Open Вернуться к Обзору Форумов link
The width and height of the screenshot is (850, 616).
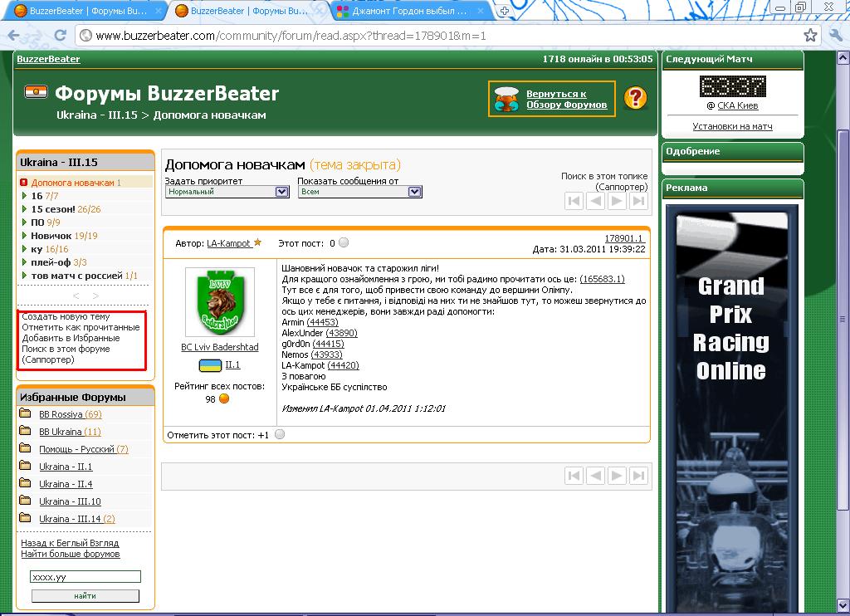(x=566, y=100)
